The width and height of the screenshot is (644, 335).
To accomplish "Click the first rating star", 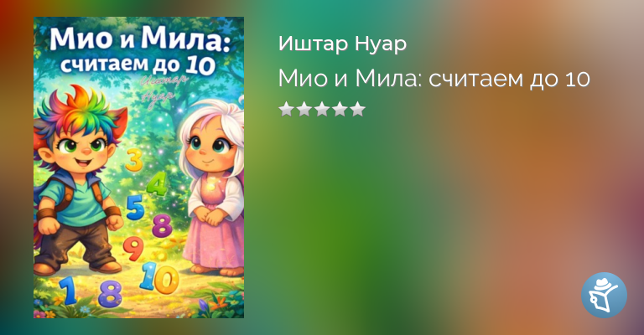I will tap(286, 109).
